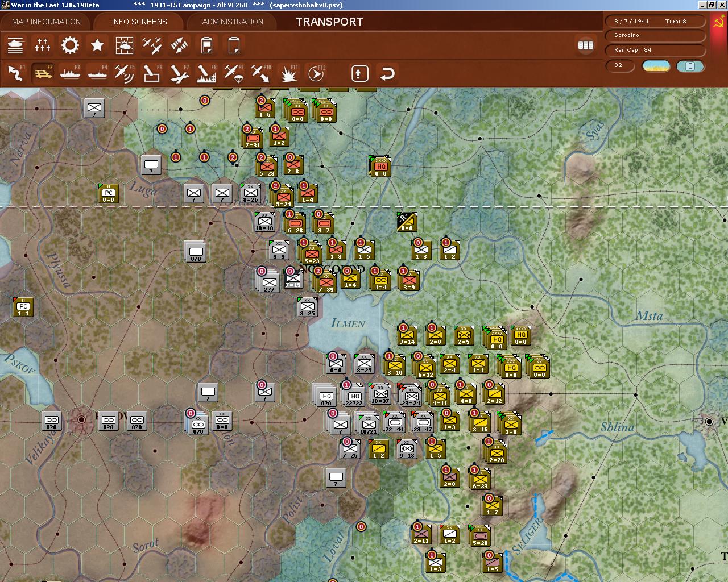This screenshot has width=728, height=582.
Task: Select the Soviet HQ 0=0 unit with XXXX
Action: click(x=380, y=167)
